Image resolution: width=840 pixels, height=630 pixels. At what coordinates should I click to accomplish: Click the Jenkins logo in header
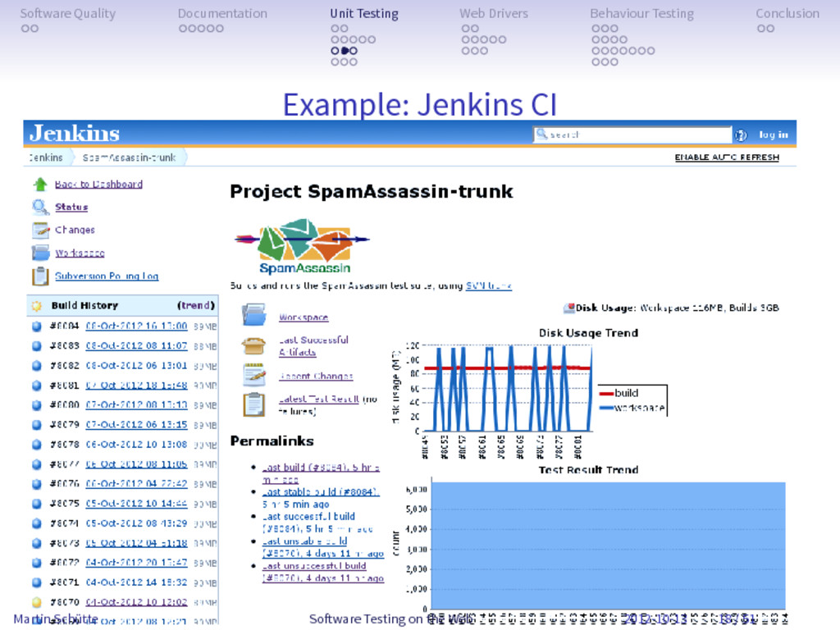(75, 134)
